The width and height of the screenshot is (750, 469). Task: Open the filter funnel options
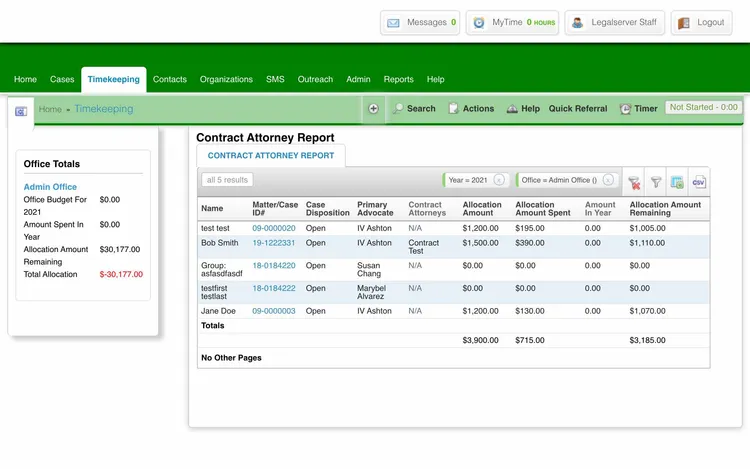click(x=656, y=181)
